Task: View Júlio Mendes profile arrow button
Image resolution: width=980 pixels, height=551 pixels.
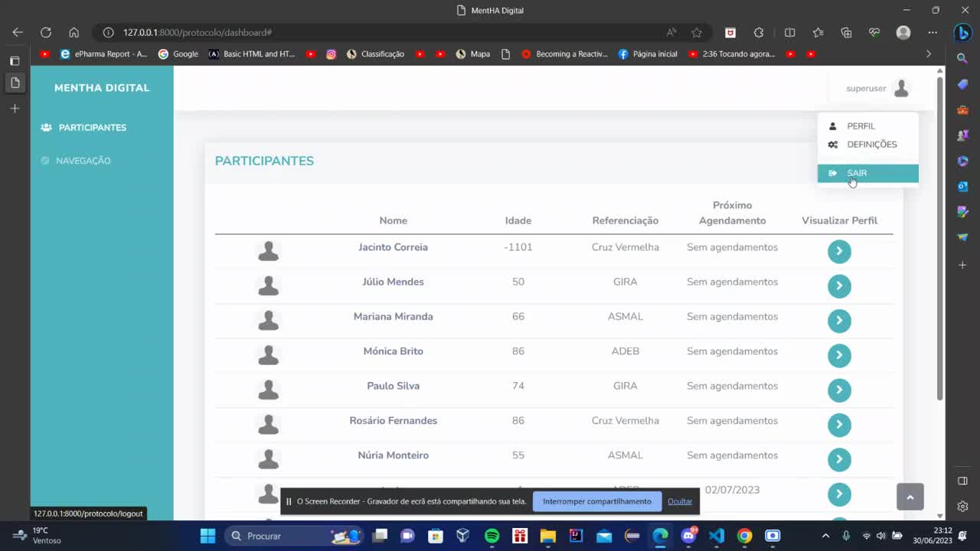Action: click(x=839, y=285)
